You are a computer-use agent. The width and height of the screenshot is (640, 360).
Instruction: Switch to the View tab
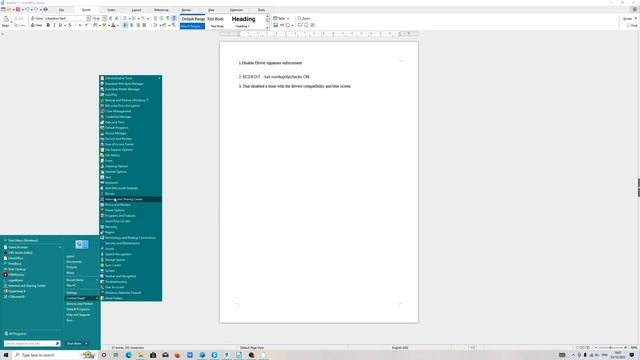[x=211, y=10]
